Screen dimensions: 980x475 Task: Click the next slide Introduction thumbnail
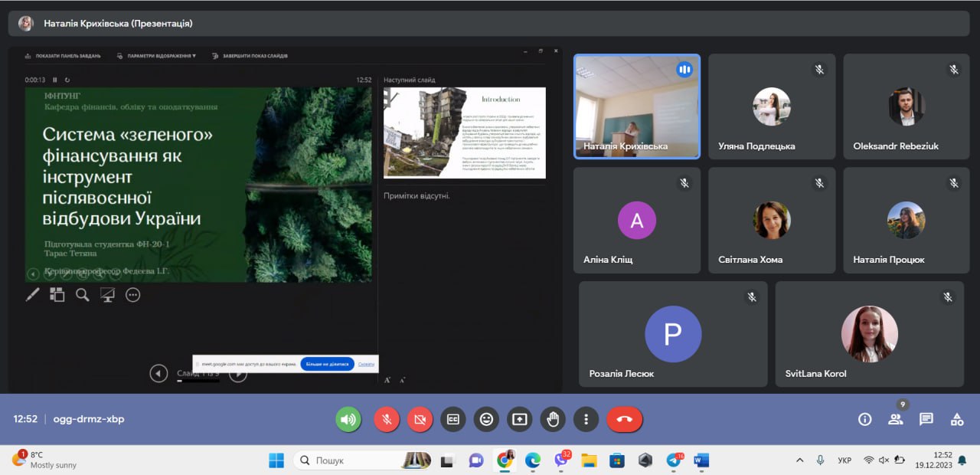coord(465,133)
